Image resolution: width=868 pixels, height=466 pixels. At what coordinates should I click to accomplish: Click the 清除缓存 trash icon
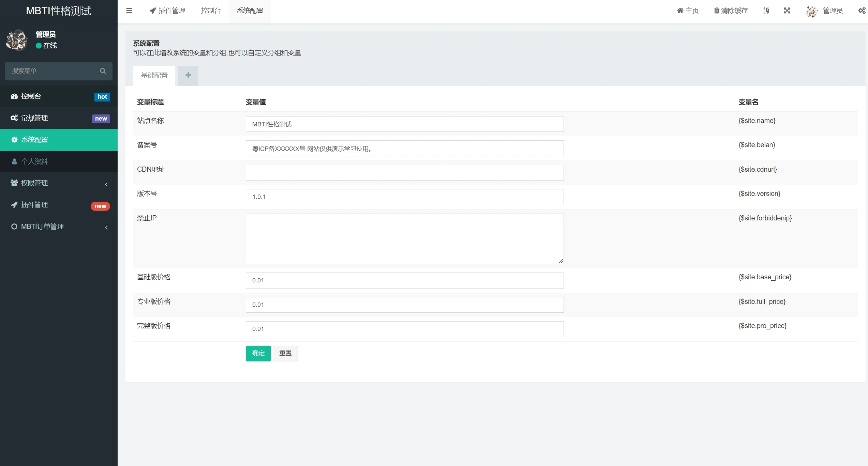717,11
